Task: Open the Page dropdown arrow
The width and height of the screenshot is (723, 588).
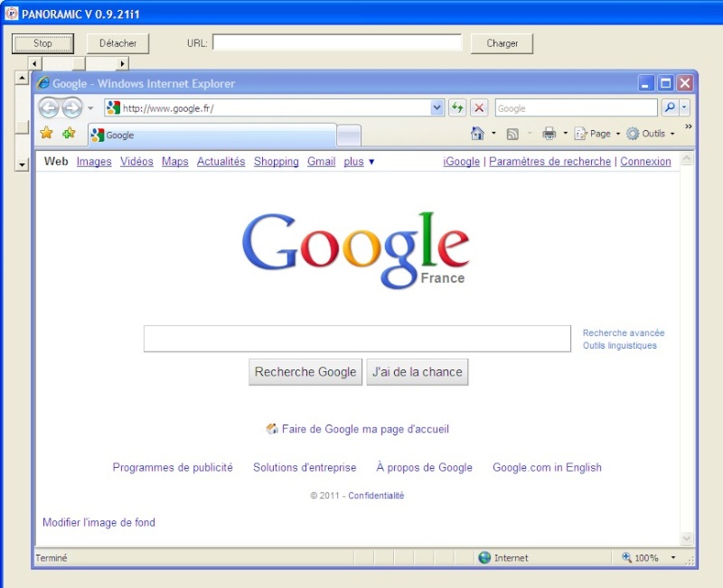Action: pos(618,134)
